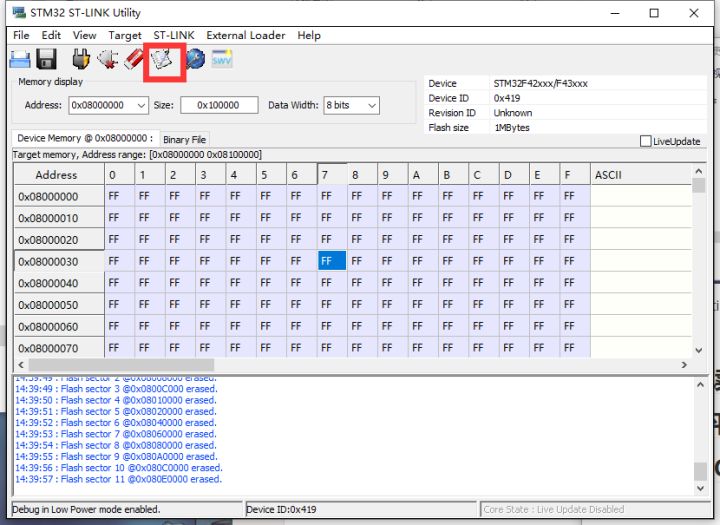This screenshot has height=525, width=720.
Task: Open the SWV viewer icon
Action: tap(222, 59)
